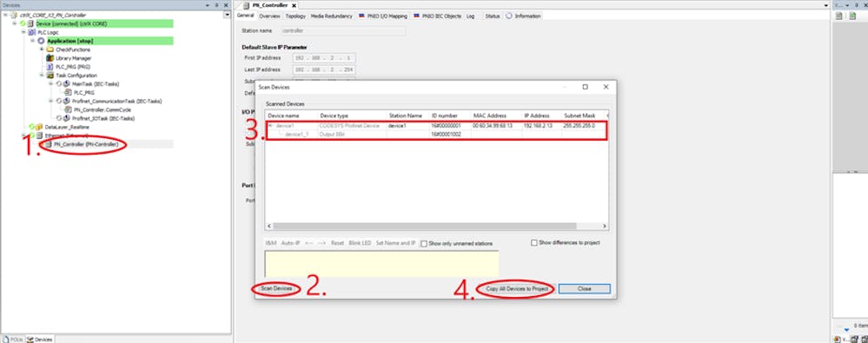
Task: Enable Show differences to project checkbox
Action: coord(534,242)
